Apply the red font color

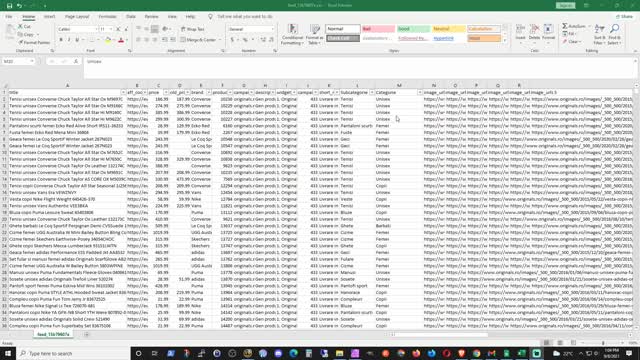[x=121, y=40]
